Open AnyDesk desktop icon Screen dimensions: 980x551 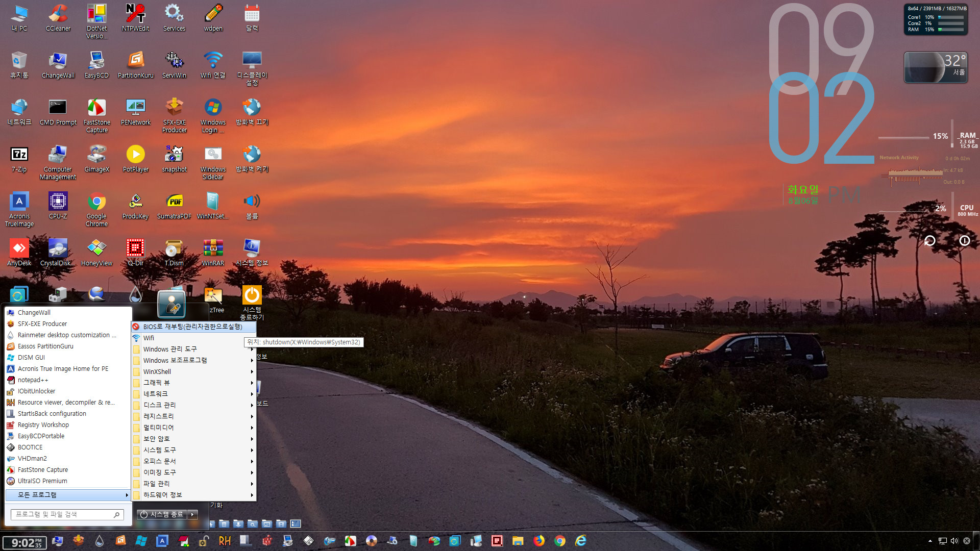[19, 253]
